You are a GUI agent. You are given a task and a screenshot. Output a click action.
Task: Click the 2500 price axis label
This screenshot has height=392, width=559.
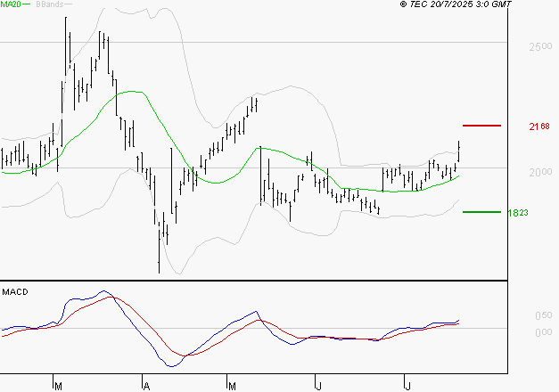pos(540,46)
